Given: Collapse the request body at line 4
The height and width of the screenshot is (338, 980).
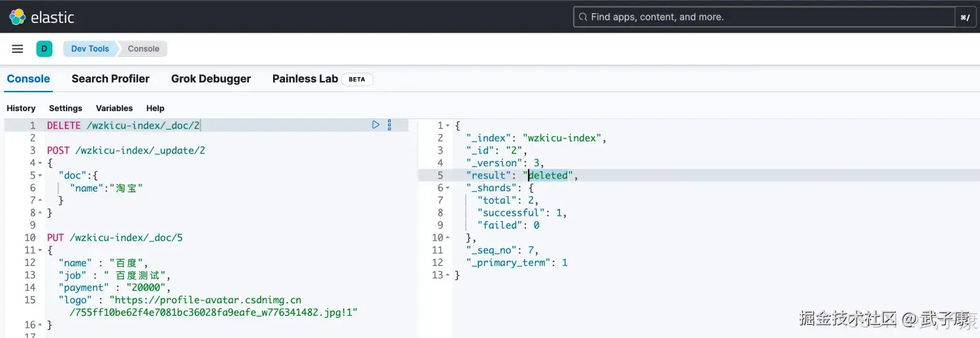Looking at the screenshot, I should [41, 163].
